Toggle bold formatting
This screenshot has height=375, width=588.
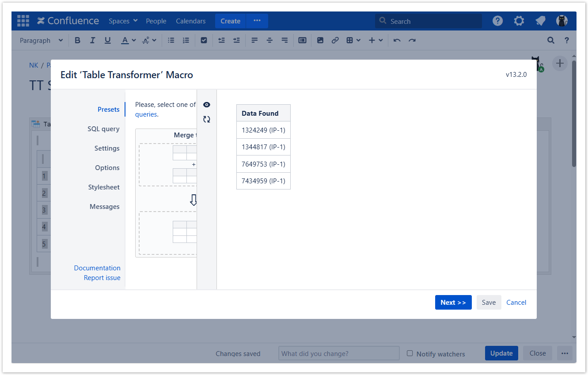point(77,40)
